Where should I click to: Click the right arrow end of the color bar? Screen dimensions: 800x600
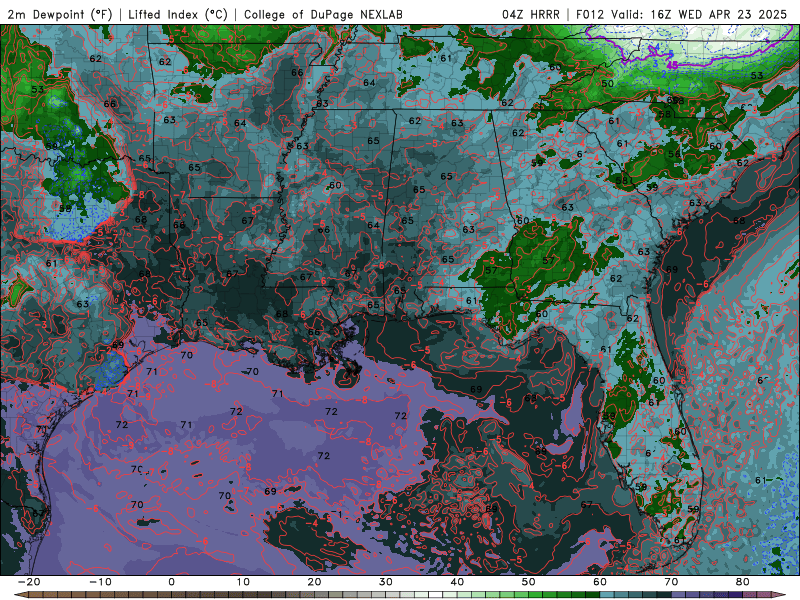780,595
